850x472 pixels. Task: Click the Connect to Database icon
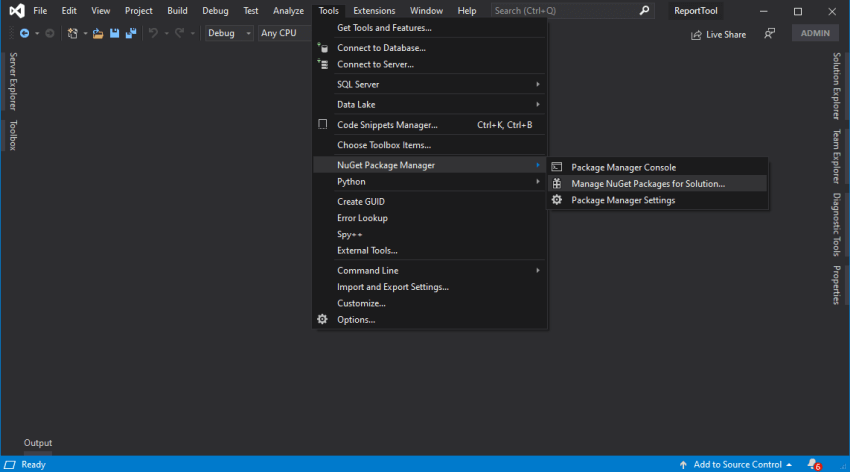pyautogui.click(x=323, y=48)
